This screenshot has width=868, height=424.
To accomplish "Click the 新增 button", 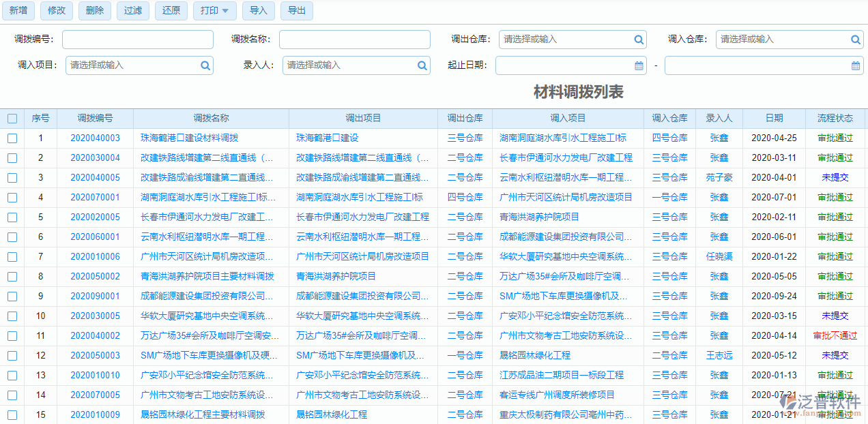I will [18, 11].
